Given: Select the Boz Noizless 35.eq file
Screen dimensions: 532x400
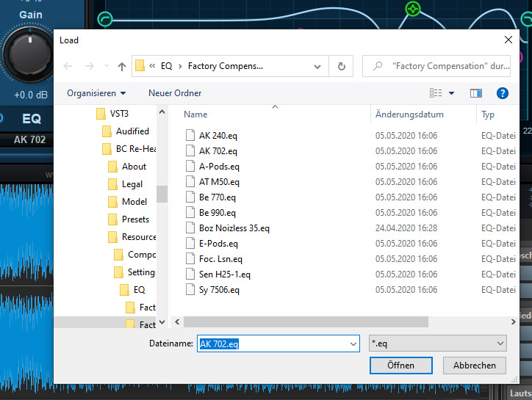Looking at the screenshot, I should click(234, 228).
